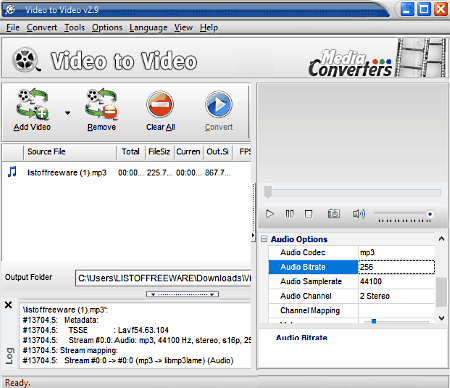Screen dimensions: 450x388
Task: Click the title bar application icon
Action: (x=11, y=10)
